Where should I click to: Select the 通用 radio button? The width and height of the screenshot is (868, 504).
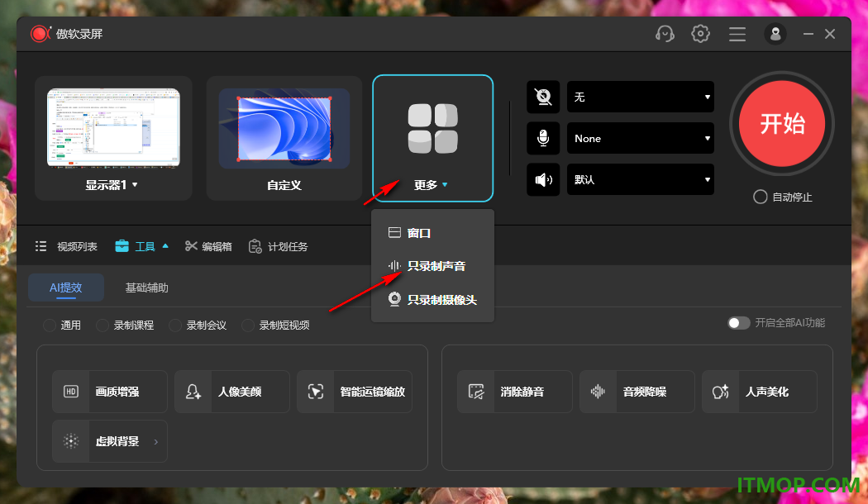pyautogui.click(x=50, y=325)
